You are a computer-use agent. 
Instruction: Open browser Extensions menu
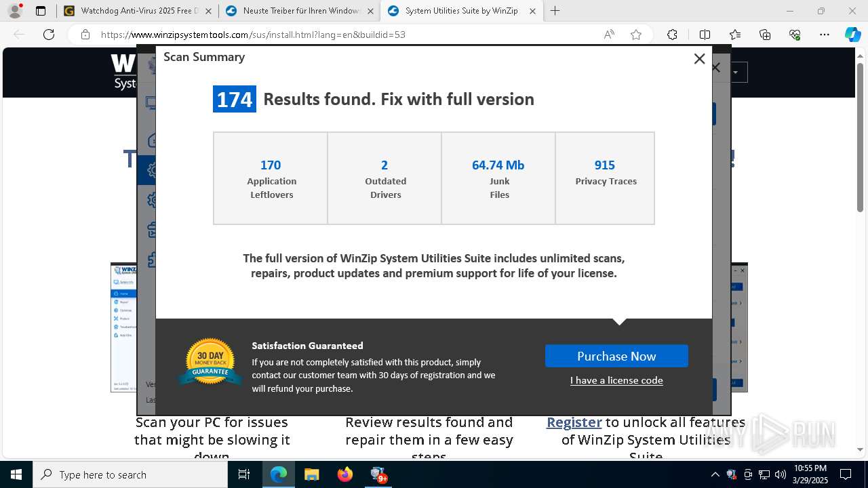point(672,35)
